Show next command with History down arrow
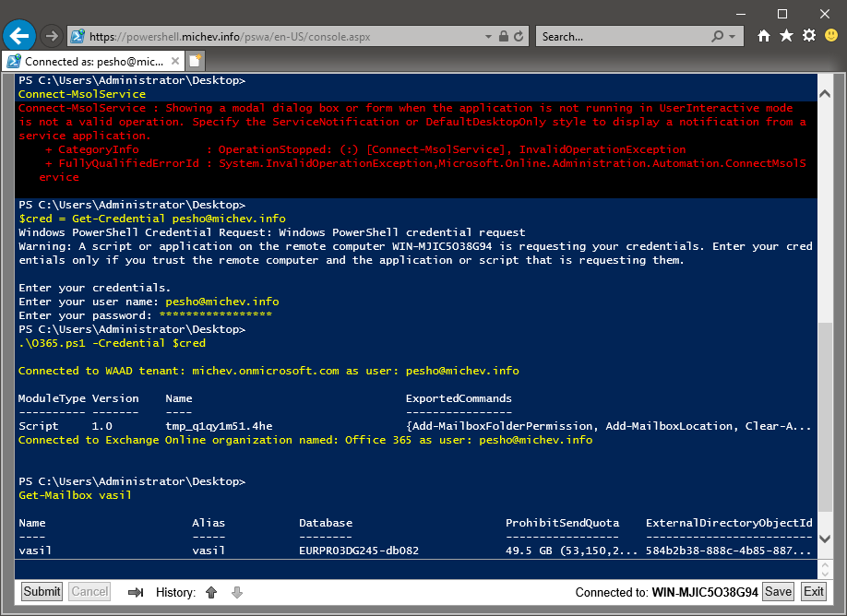Screen dimensions: 847x616 (236, 592)
